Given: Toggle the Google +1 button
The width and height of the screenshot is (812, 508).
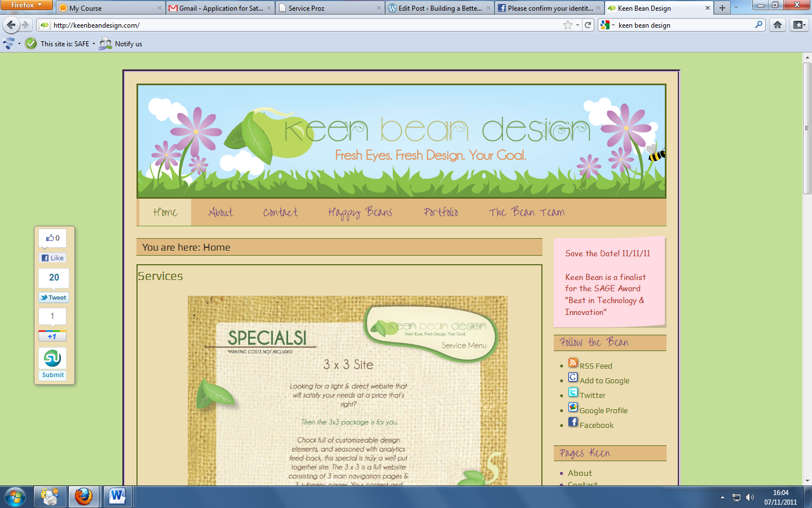Looking at the screenshot, I should pyautogui.click(x=52, y=336).
